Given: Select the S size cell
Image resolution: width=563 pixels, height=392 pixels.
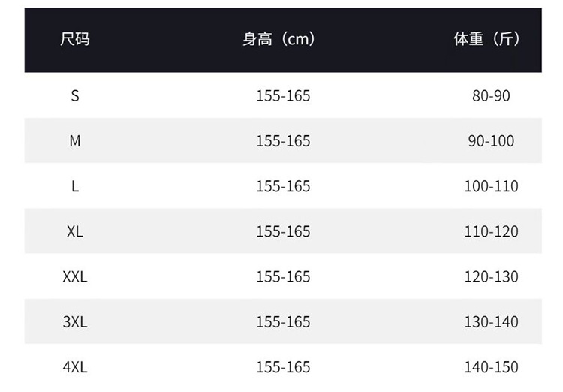Looking at the screenshot, I should [75, 96].
